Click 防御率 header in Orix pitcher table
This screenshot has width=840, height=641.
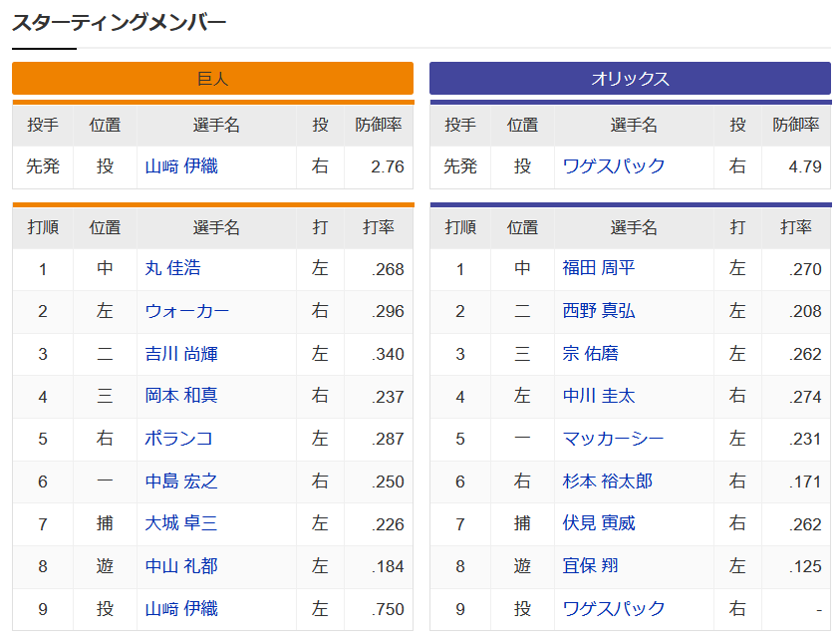pyautogui.click(x=795, y=125)
